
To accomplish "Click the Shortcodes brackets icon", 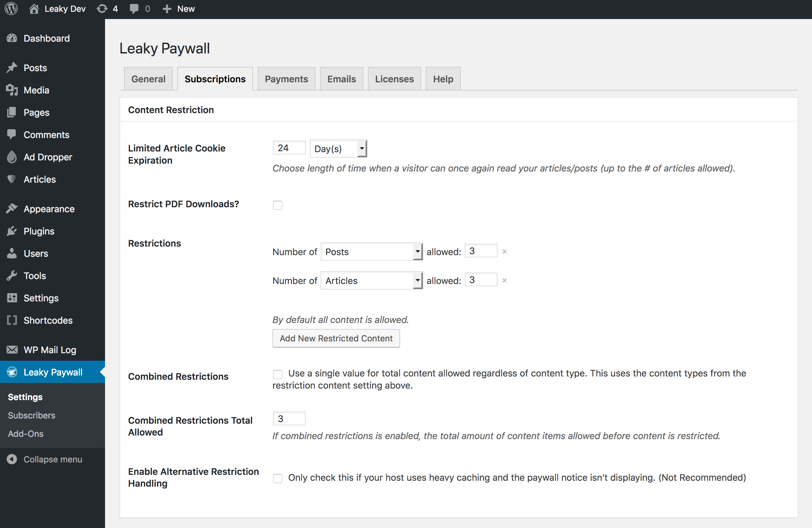I will pos(12,320).
